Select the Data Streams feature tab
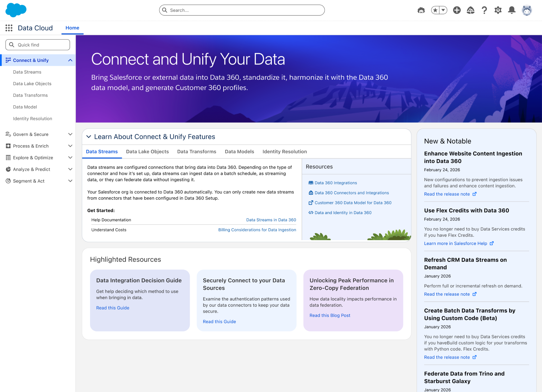 [x=102, y=152]
